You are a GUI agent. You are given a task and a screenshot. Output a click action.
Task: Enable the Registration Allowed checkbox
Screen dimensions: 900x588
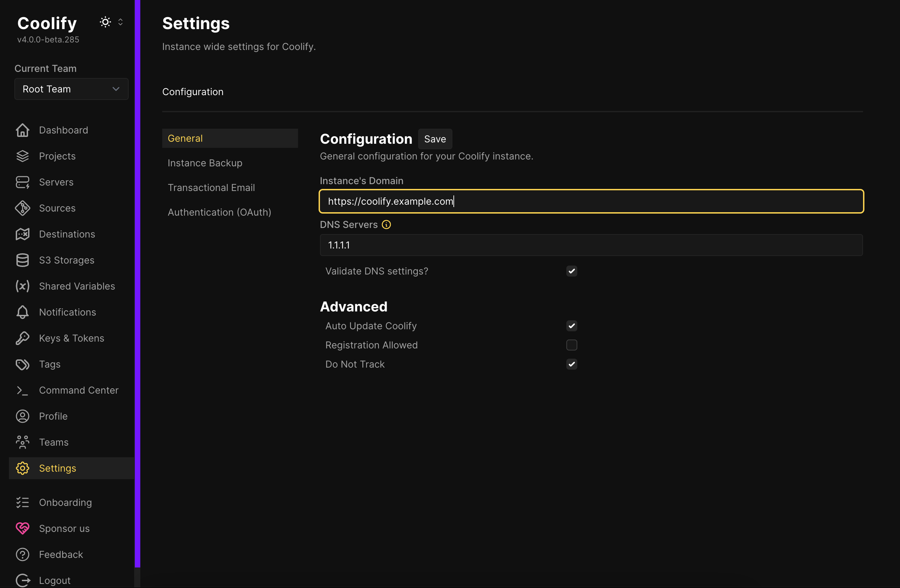[571, 345]
